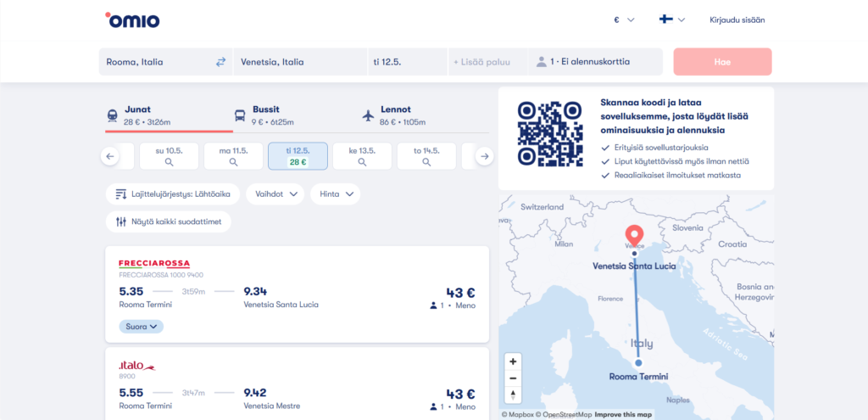Image resolution: width=868 pixels, height=420 pixels.
Task: Zoom in on the map
Action: [x=513, y=361]
